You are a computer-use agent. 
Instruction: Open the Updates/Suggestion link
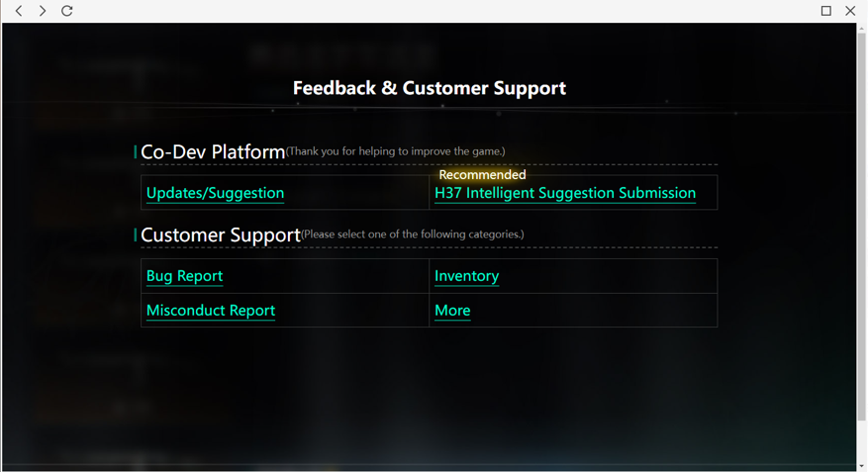coord(216,193)
